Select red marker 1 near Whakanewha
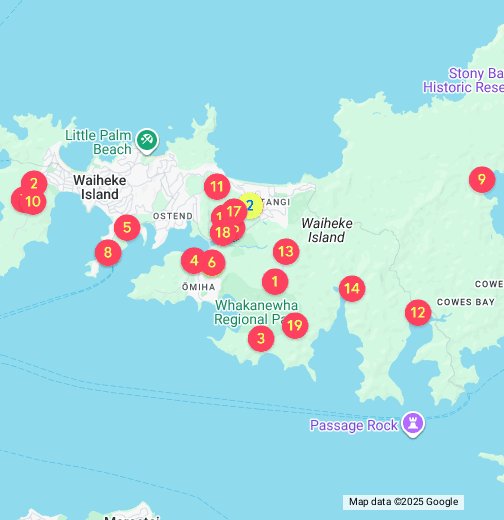Viewport: 504px width, 520px height. (x=275, y=282)
